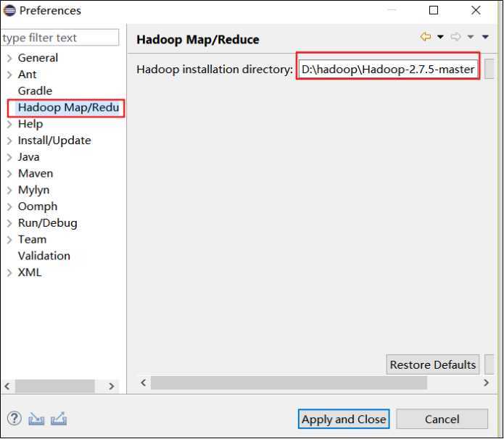Screen dimensions: 504x439
Task: Open the Help contents icon
Action: (x=15, y=418)
